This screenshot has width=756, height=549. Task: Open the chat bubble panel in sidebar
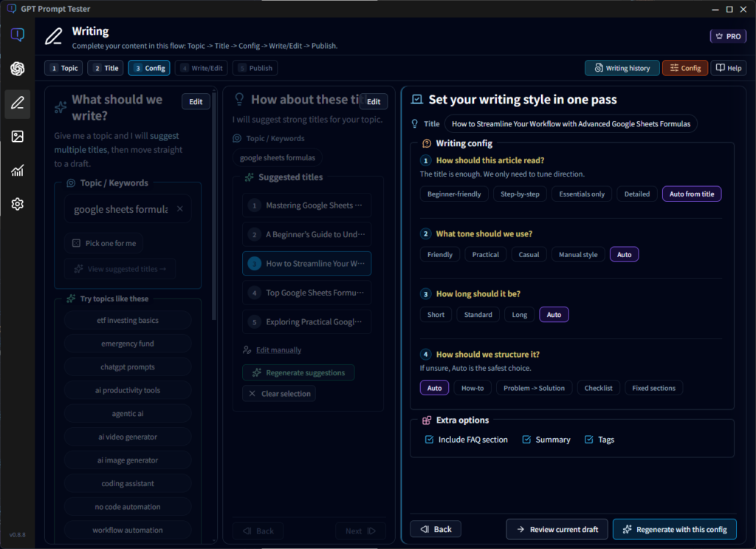point(17,34)
